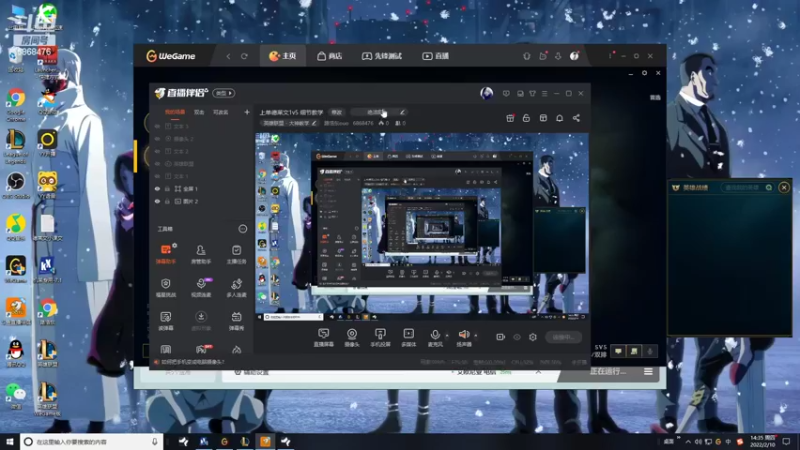Select the second scene tab
The height and width of the screenshot is (450, 800).
pos(199,112)
